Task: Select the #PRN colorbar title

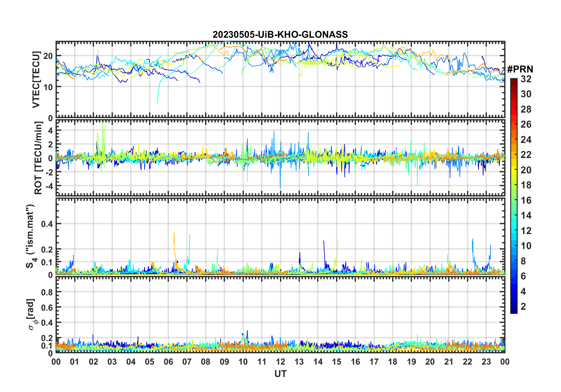Action: coord(520,69)
